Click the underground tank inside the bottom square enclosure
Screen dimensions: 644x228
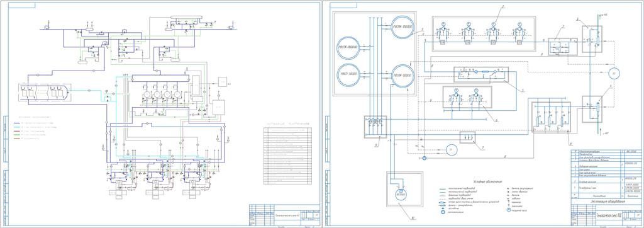(x=398, y=195)
